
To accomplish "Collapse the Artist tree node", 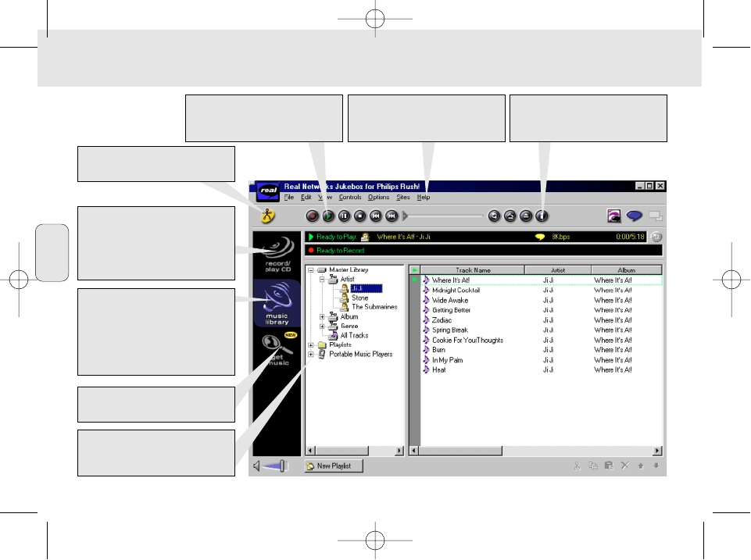I will pyautogui.click(x=322, y=279).
